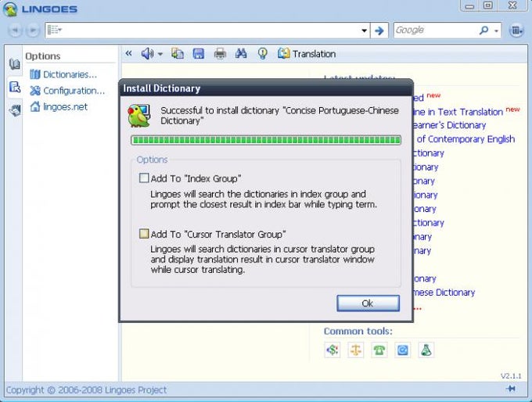Click the green installation progress bar
The image size is (532, 402).
[266, 140]
